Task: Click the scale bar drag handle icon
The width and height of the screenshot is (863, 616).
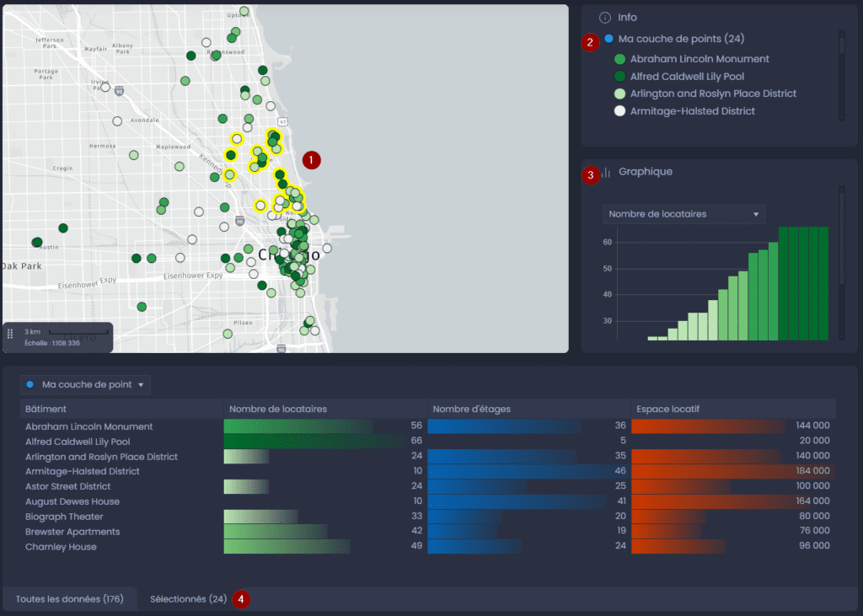Action: 10,334
